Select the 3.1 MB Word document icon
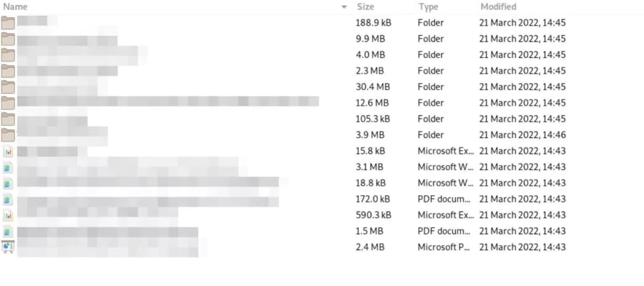 pyautogui.click(x=8, y=167)
